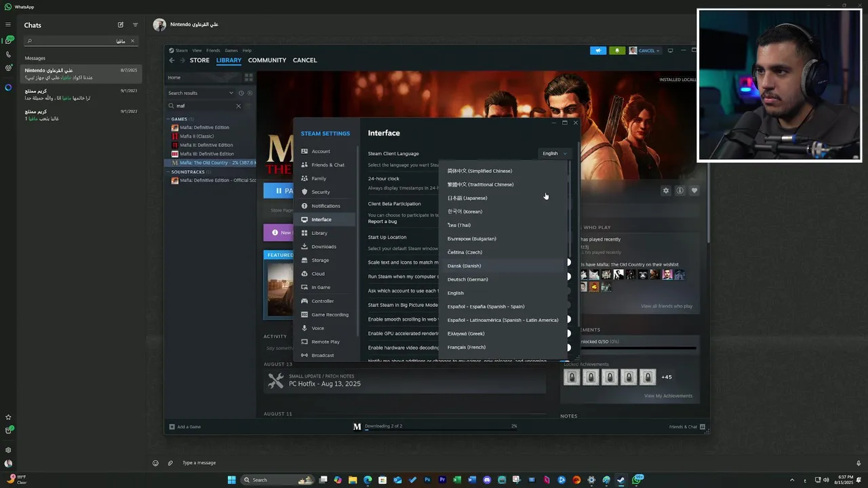Click Steam's back navigation arrow
Screen dimensions: 868x488
point(172,60)
